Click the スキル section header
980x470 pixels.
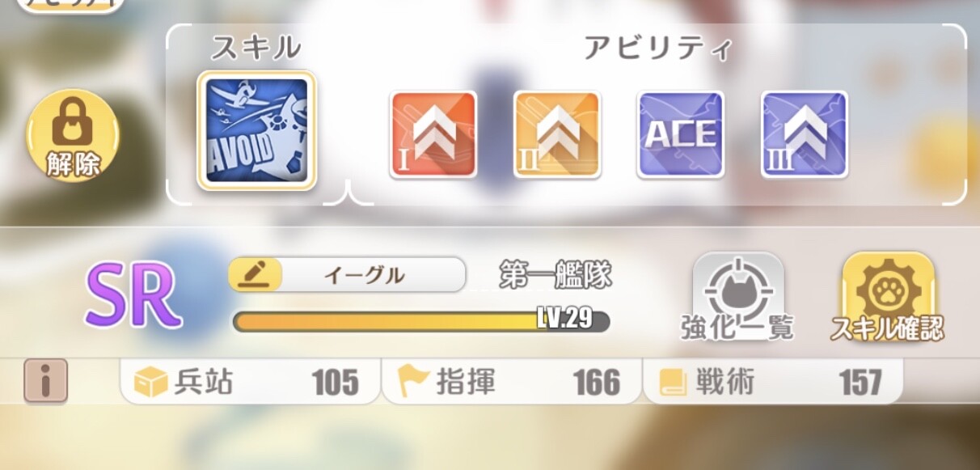point(256,49)
